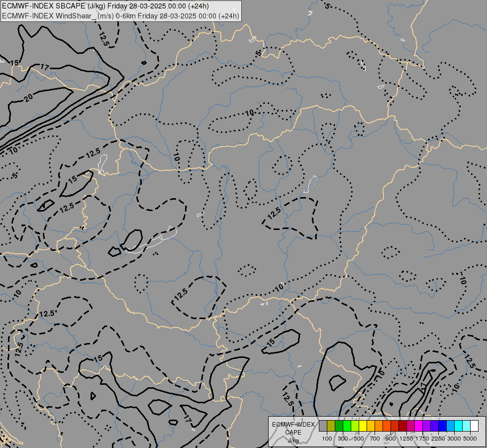The image size is (487, 448).
Task: Select the bright green legend swatch
Action: pos(347,426)
